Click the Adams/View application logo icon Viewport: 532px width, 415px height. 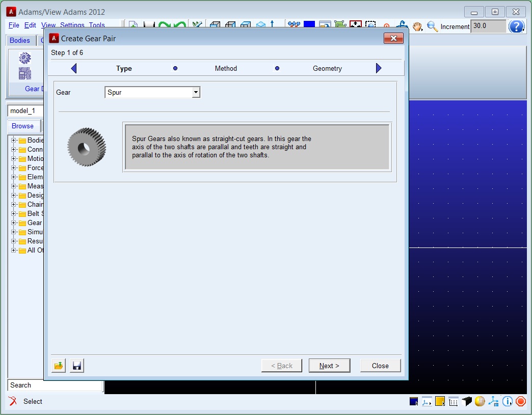11,12
